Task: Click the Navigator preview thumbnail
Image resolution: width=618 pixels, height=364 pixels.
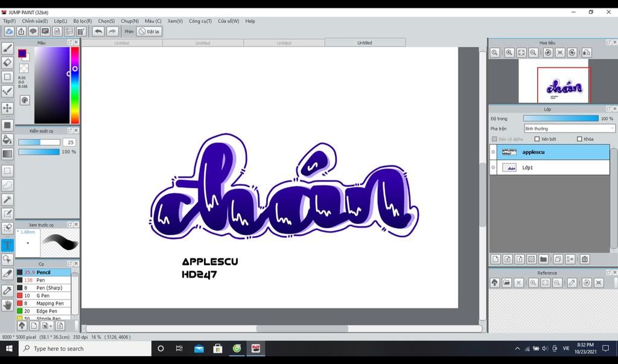Action: [553, 81]
